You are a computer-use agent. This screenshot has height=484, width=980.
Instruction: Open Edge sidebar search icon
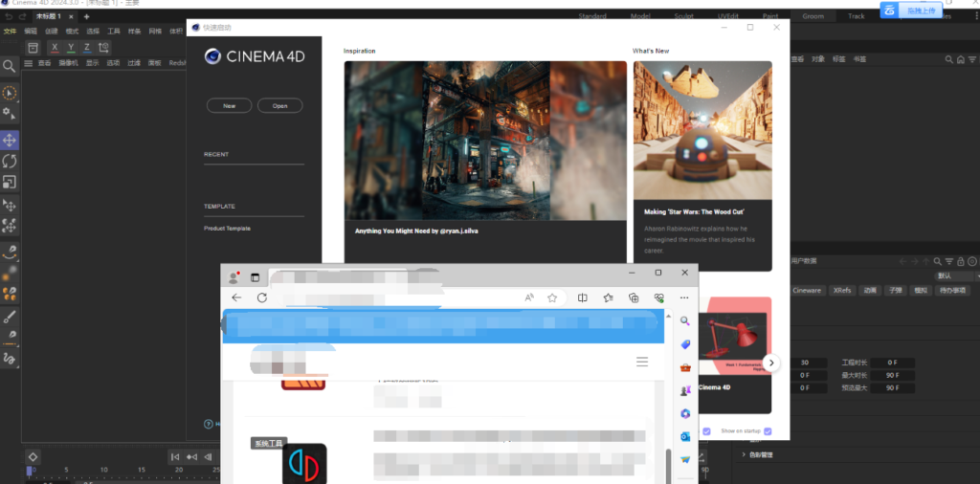click(685, 321)
